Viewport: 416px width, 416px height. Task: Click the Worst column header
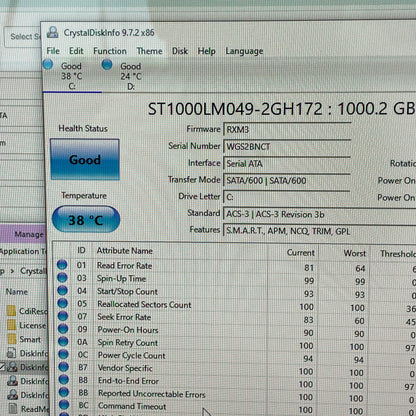[355, 253]
